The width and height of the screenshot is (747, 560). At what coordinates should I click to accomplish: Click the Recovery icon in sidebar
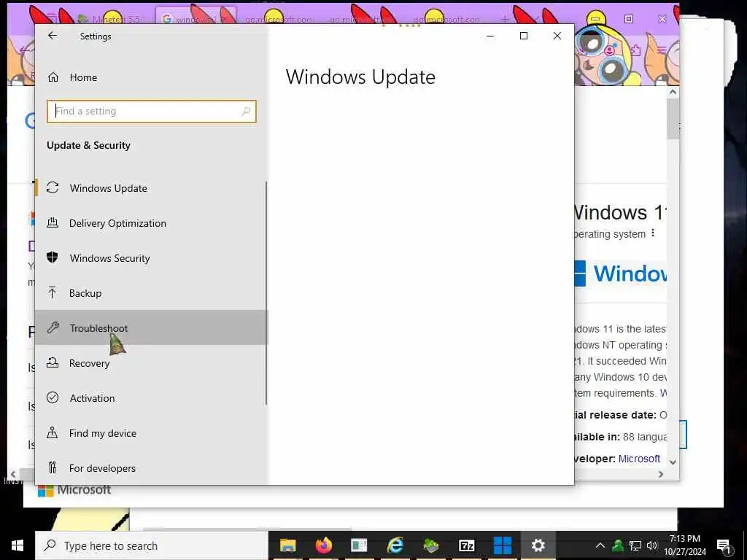pos(53,363)
